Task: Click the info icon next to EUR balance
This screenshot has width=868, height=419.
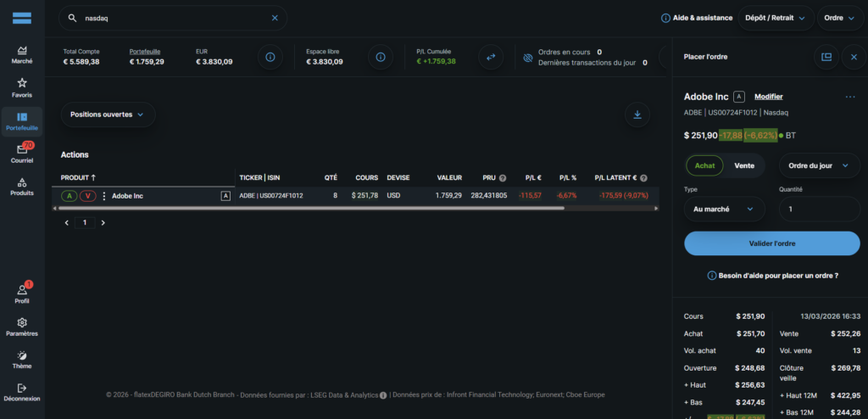Action: 270,57
